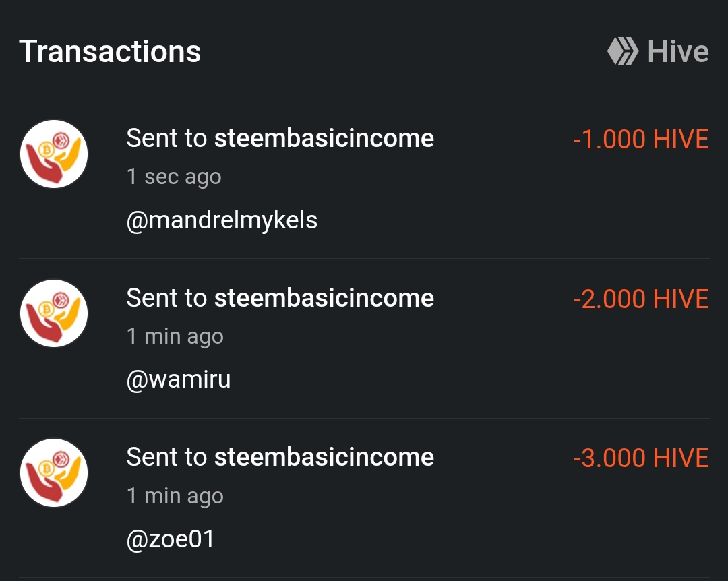Click '1 min ago' timestamp above @wamiru
728x581 pixels.
175,336
